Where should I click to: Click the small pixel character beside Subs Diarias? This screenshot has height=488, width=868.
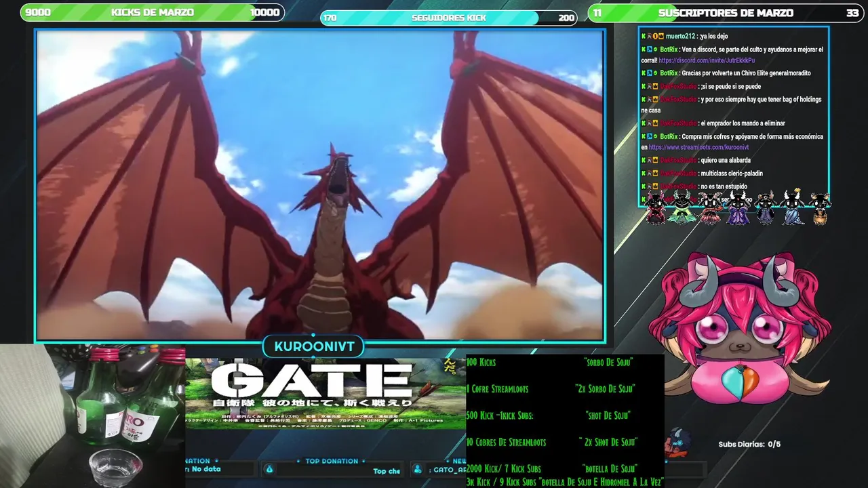pos(678,443)
